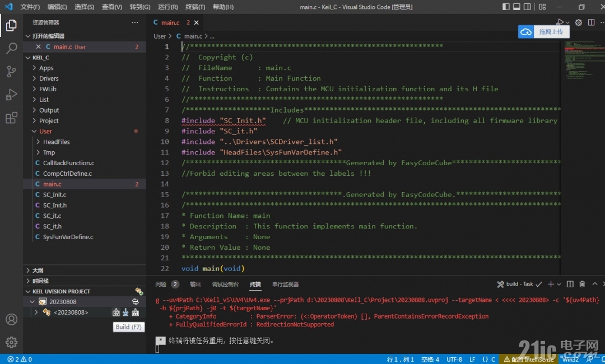Open the editor settings gear icon
Image resolution: width=605 pixels, height=364 pixels.
[578, 22]
